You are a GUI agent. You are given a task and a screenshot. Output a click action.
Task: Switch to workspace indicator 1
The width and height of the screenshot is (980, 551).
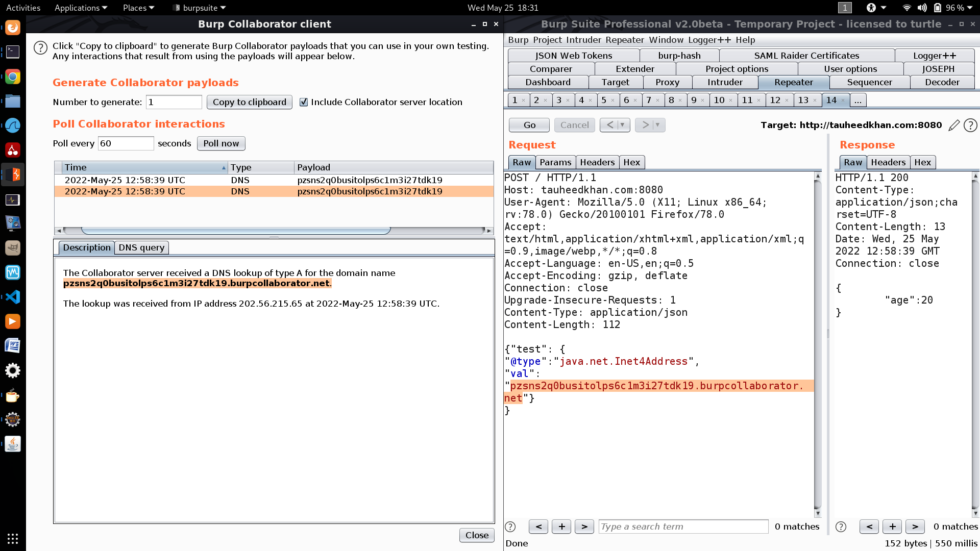pyautogui.click(x=845, y=8)
